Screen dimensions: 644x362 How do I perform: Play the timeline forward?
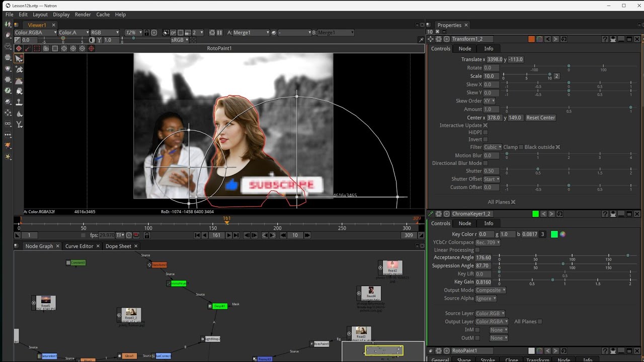point(228,235)
